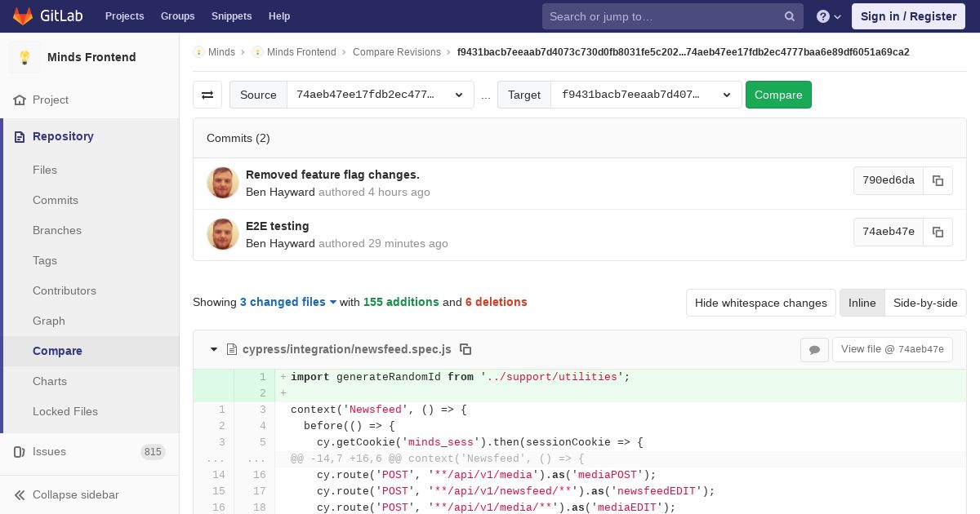Open the Commits sidebar item
This screenshot has height=514, width=980.
[56, 200]
